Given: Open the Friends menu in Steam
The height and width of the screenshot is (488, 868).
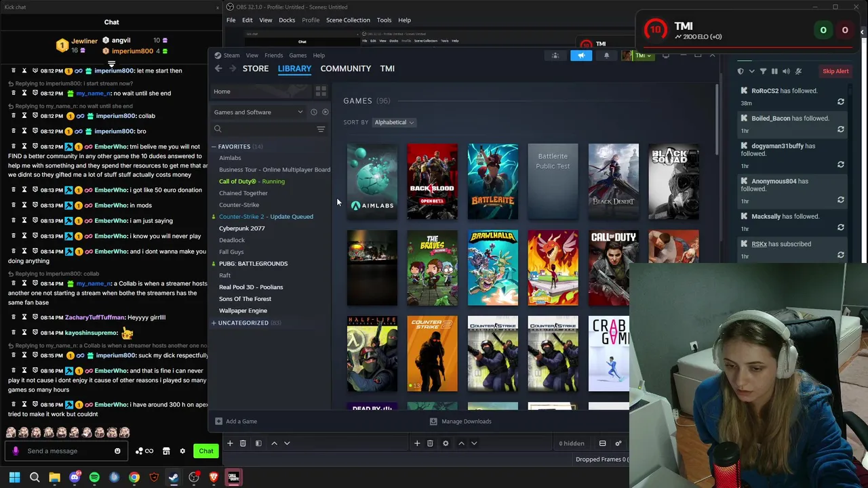Looking at the screenshot, I should pos(274,56).
